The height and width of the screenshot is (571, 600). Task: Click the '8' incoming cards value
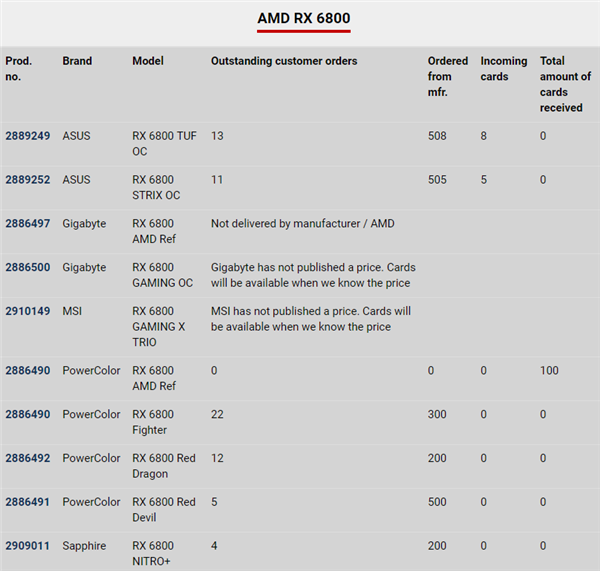click(484, 136)
